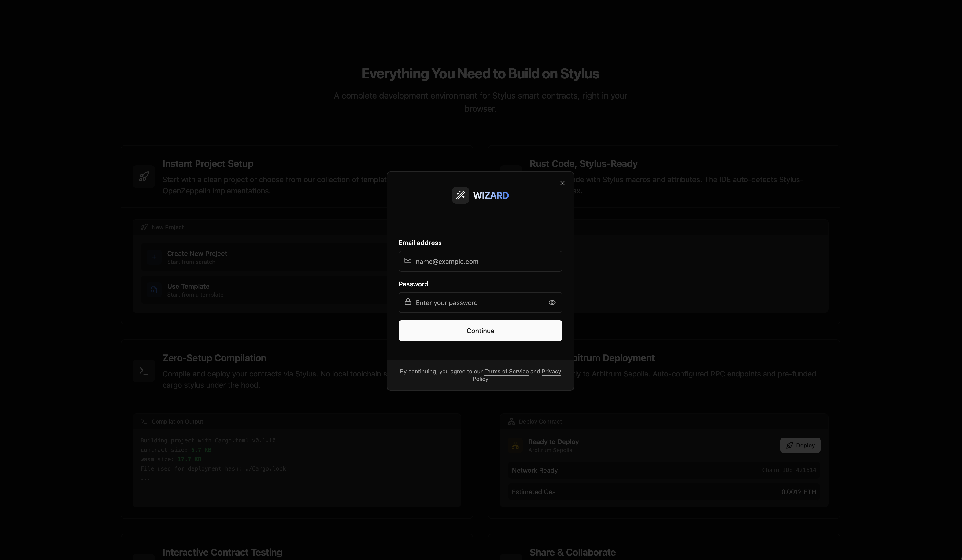
Task: Open the Terms of Service link
Action: click(x=506, y=372)
